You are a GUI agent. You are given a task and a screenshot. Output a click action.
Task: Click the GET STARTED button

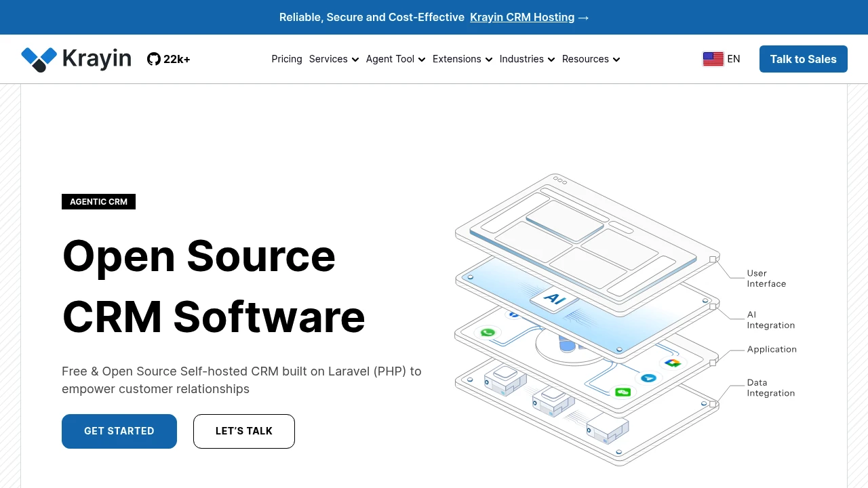pos(119,431)
